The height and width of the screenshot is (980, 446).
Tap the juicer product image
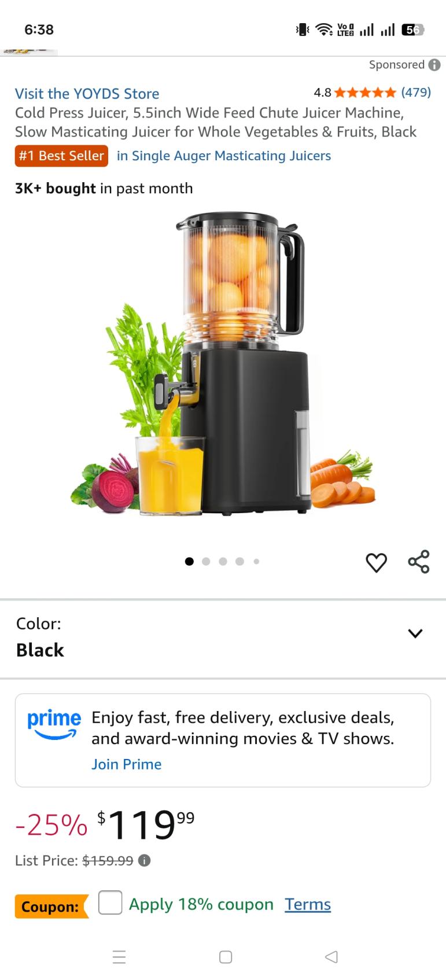[x=223, y=363]
